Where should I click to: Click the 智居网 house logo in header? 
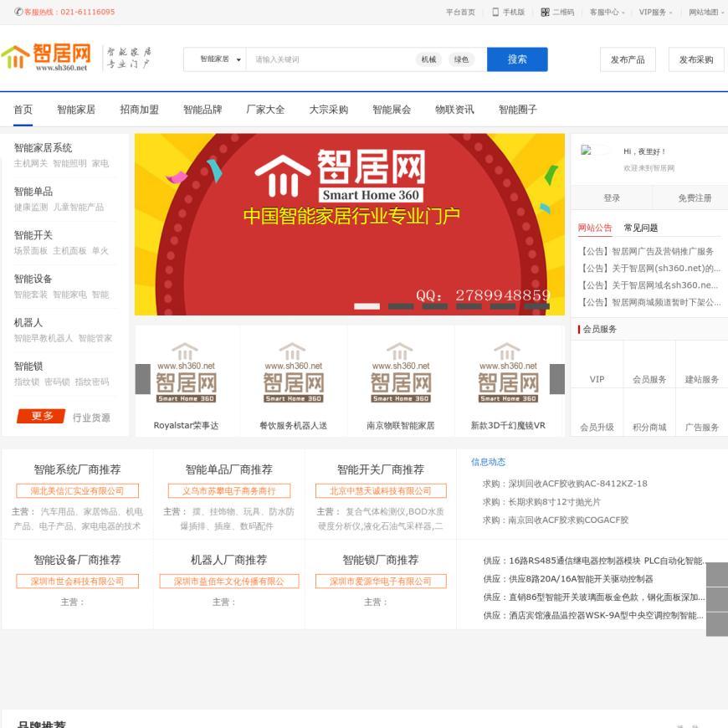[46, 57]
